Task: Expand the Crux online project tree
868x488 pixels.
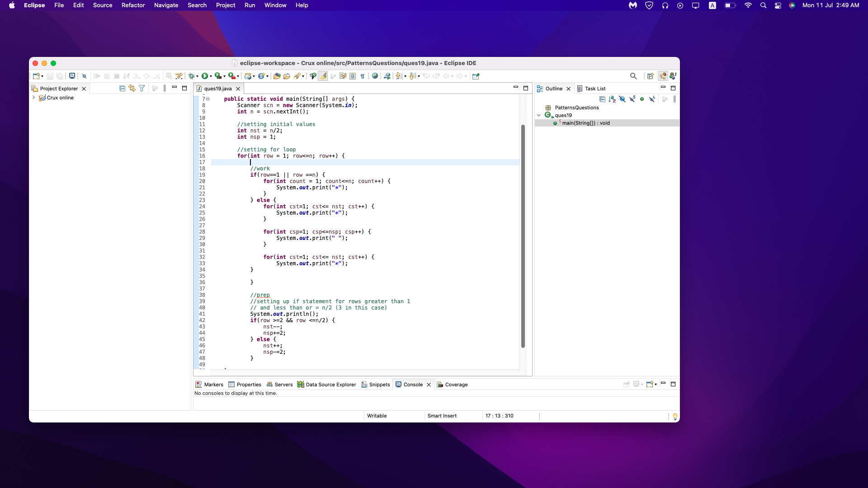Action: point(33,98)
